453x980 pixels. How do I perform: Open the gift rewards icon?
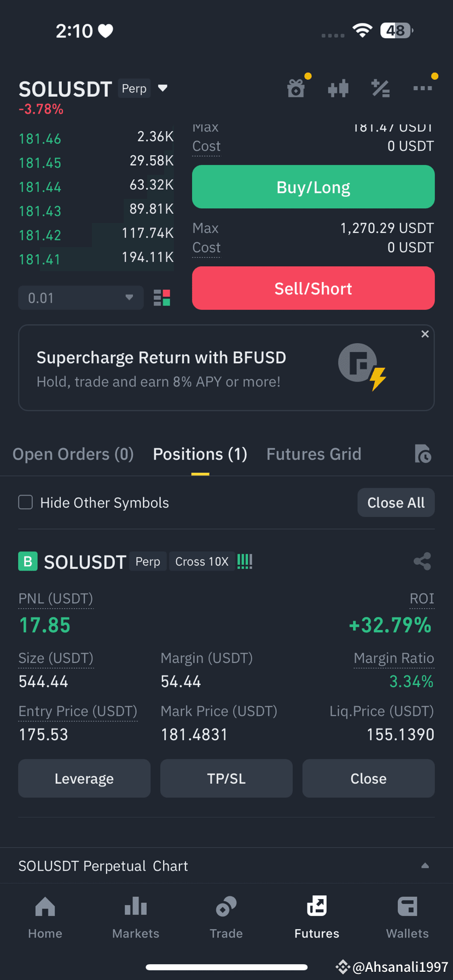pyautogui.click(x=296, y=88)
